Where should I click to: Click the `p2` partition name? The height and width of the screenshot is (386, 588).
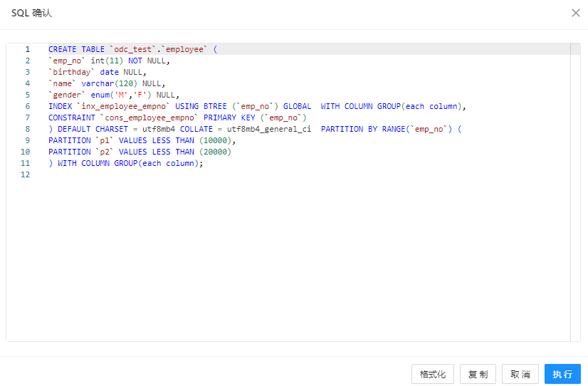coord(105,152)
